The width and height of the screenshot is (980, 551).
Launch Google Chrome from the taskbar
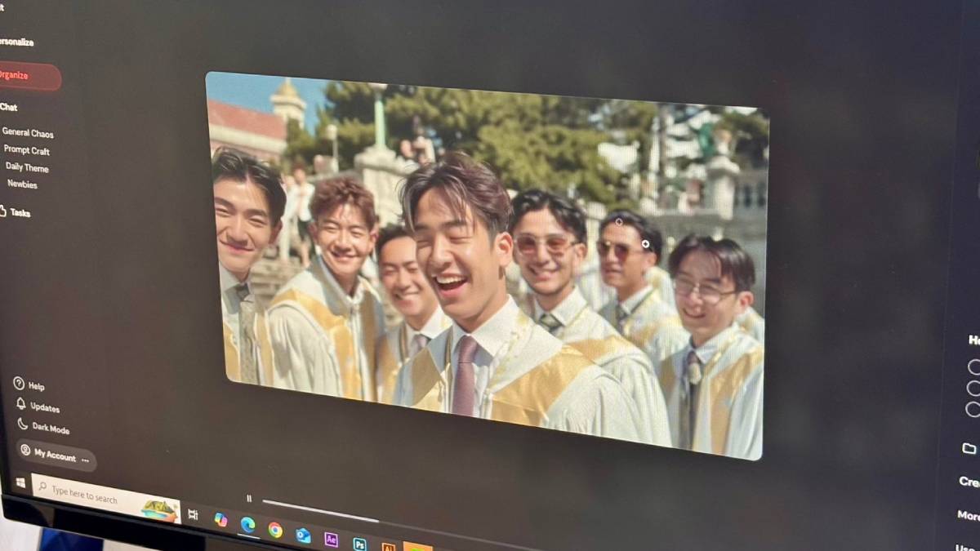pyautogui.click(x=275, y=530)
